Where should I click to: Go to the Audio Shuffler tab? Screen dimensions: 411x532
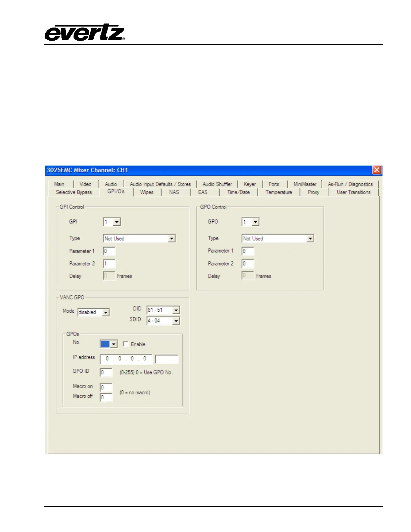[217, 184]
